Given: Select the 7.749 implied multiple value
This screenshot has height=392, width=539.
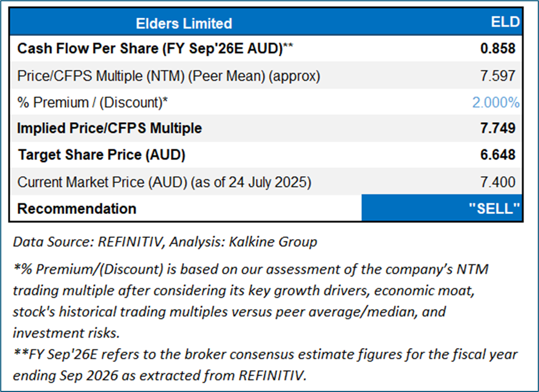Looking at the screenshot, I should [x=498, y=128].
